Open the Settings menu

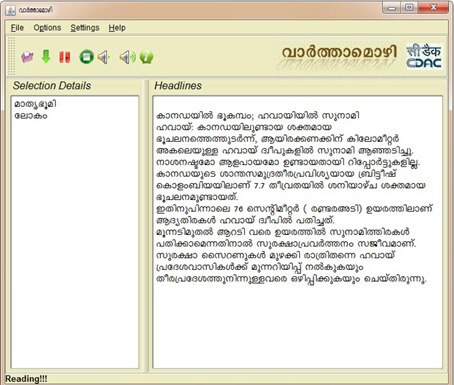point(85,28)
